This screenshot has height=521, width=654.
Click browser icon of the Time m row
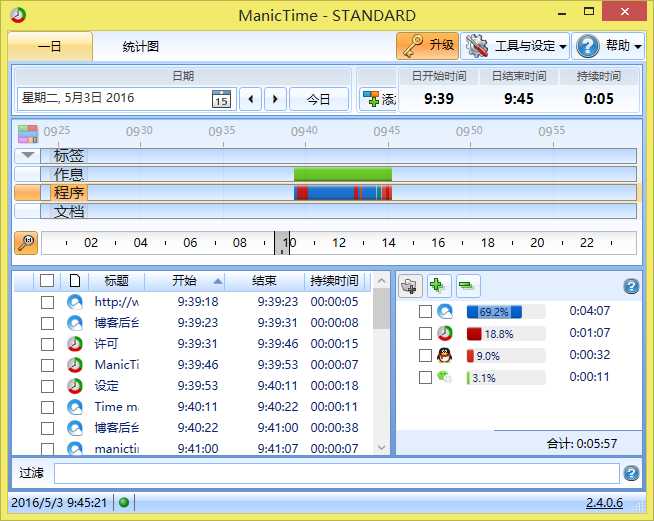point(75,407)
